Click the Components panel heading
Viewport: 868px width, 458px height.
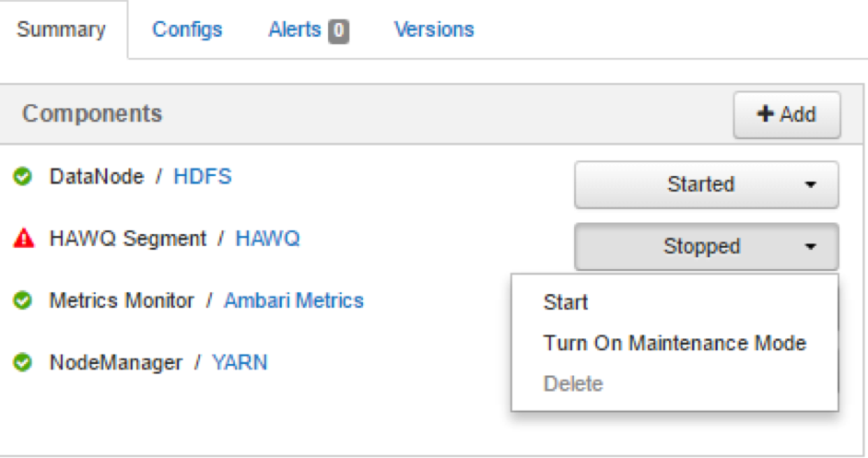tap(92, 114)
